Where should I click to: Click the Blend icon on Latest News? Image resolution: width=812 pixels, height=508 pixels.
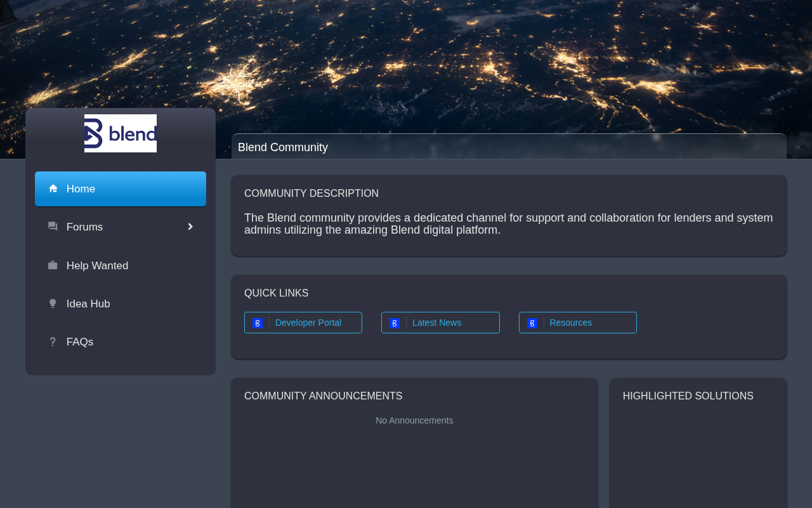pyautogui.click(x=394, y=323)
